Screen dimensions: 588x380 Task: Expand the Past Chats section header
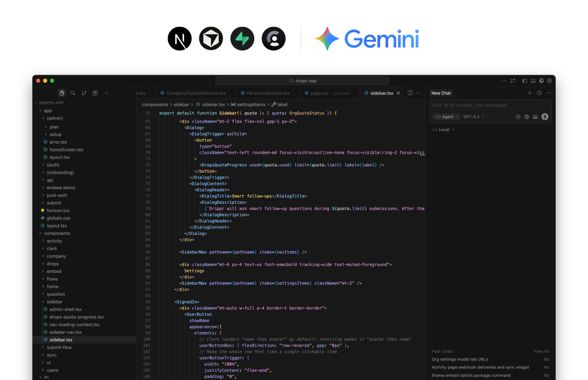pyautogui.click(x=444, y=351)
